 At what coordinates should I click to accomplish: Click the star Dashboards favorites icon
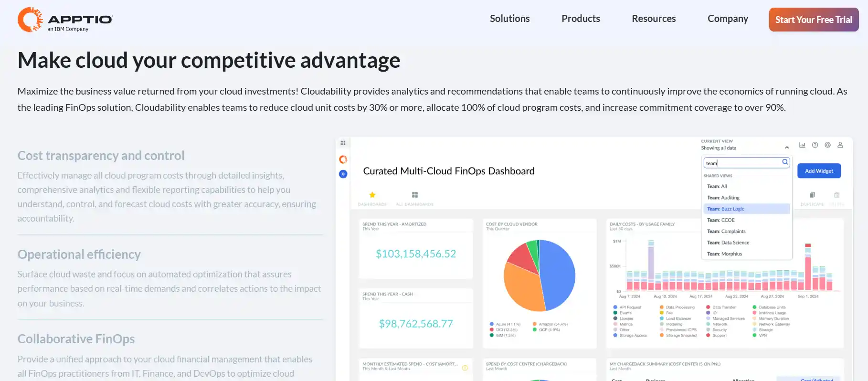[x=372, y=195]
